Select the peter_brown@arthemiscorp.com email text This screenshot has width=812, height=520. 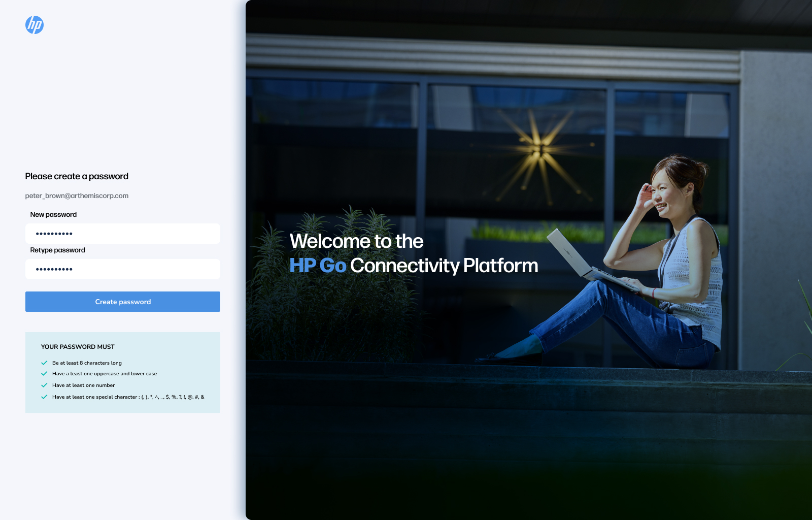pyautogui.click(x=77, y=196)
